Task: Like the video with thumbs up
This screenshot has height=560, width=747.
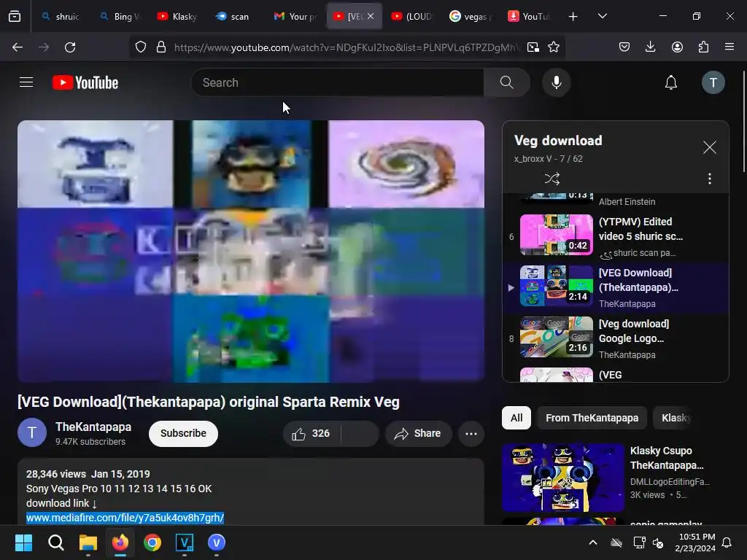Action: (311, 434)
